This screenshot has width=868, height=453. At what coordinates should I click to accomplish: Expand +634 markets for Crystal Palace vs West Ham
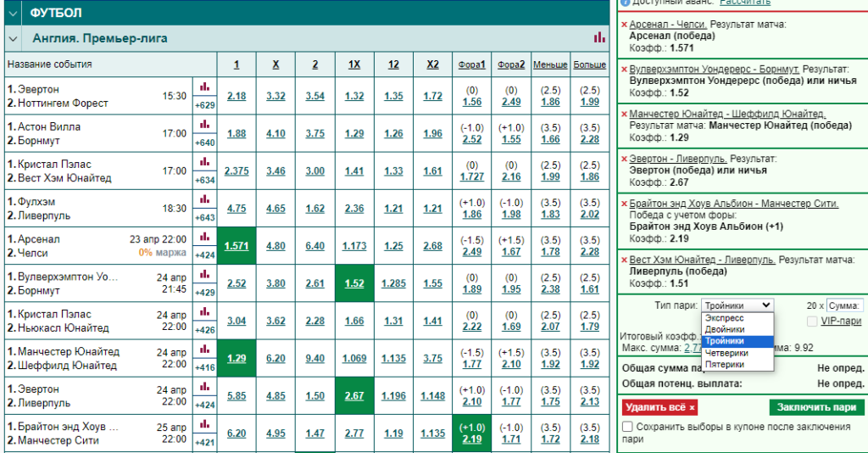pos(205,180)
